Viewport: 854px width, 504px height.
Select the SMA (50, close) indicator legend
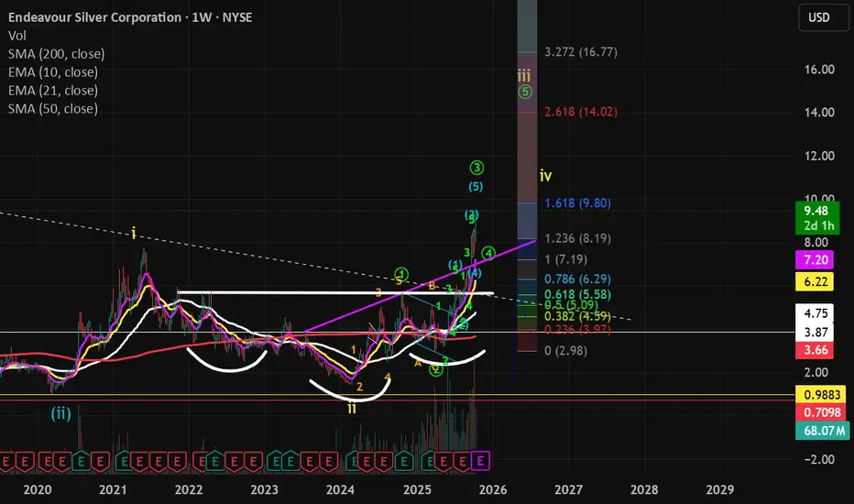[x=53, y=108]
